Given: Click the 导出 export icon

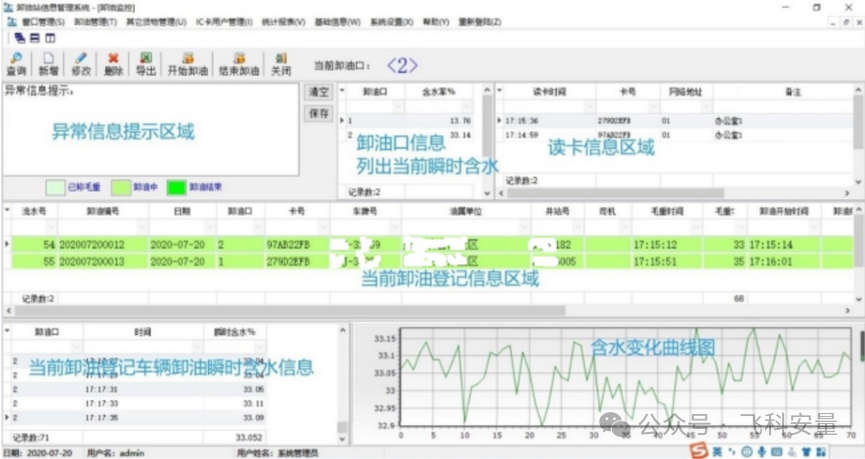Looking at the screenshot, I should pyautogui.click(x=146, y=64).
